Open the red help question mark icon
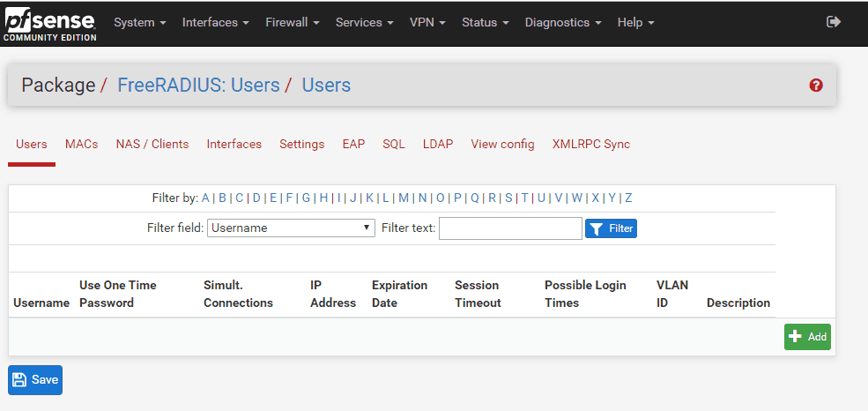Screen dimensions: 868x411 [816, 86]
